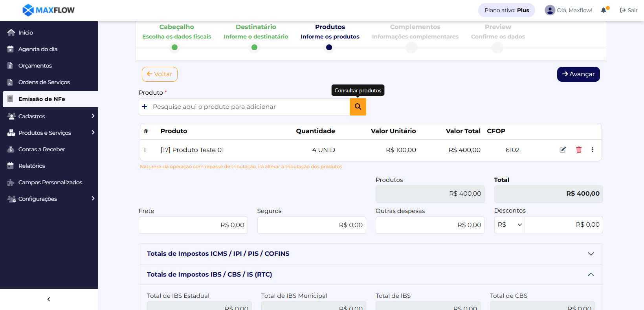Expand Configurações submenu arrow

(93, 198)
